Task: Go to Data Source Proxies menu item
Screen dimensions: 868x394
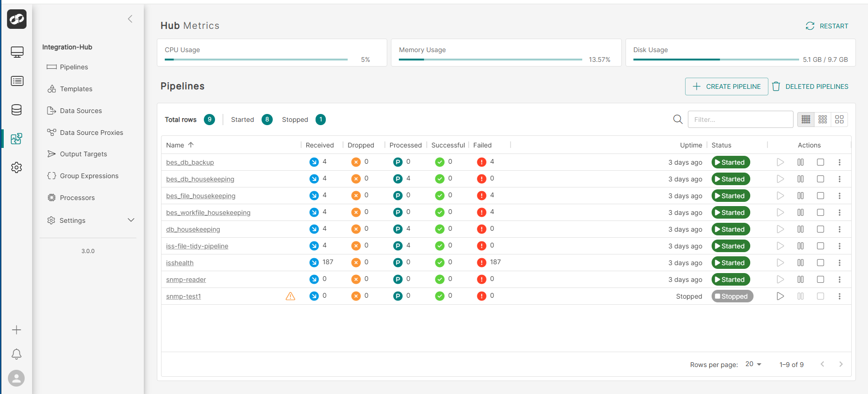Action: 91,133
